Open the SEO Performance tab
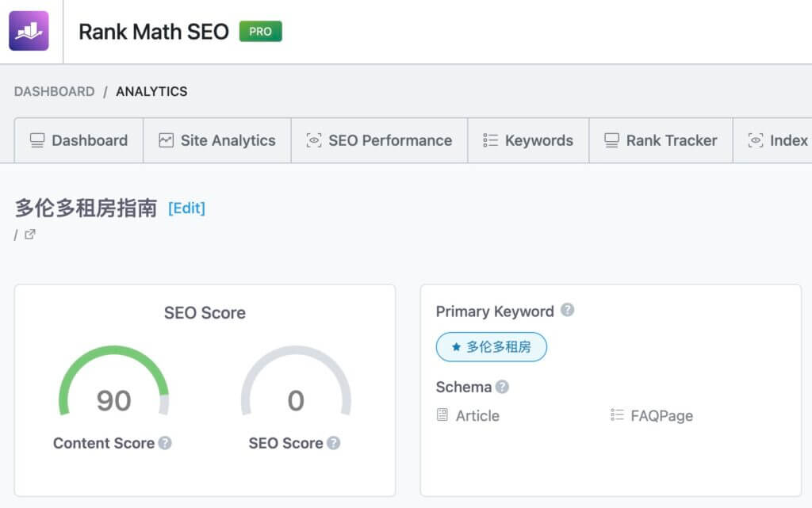This screenshot has width=812, height=508. (x=380, y=141)
